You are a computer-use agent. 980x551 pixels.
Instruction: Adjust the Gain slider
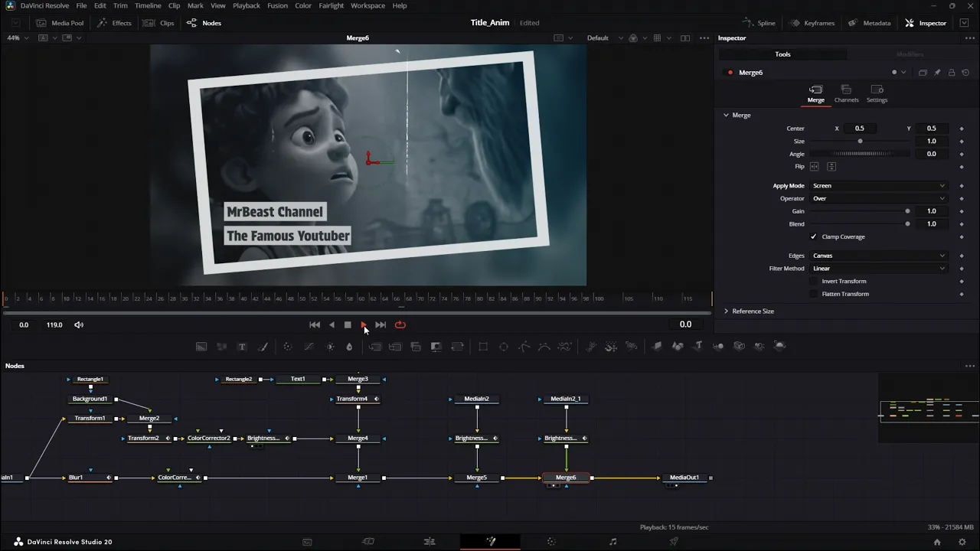coord(860,211)
